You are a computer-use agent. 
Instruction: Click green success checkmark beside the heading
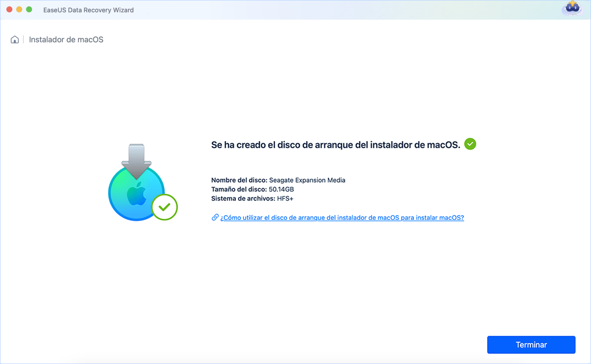[x=470, y=144]
